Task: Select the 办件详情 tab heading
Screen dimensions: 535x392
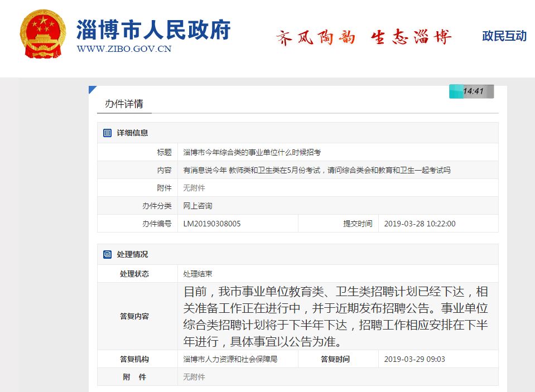Action: [x=124, y=104]
